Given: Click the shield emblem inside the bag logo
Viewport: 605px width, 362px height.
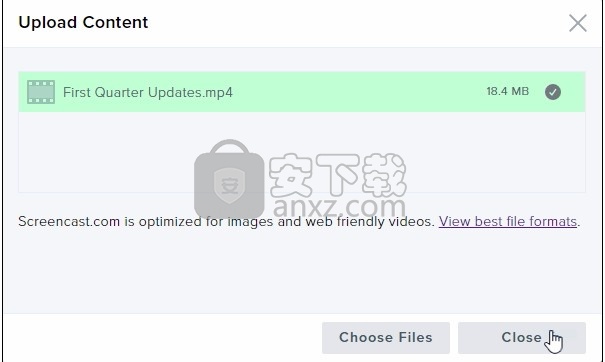Looking at the screenshot, I should (x=229, y=186).
